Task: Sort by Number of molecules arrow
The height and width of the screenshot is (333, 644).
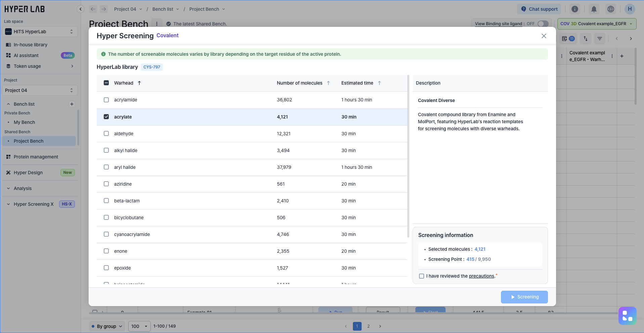Action: pyautogui.click(x=328, y=83)
